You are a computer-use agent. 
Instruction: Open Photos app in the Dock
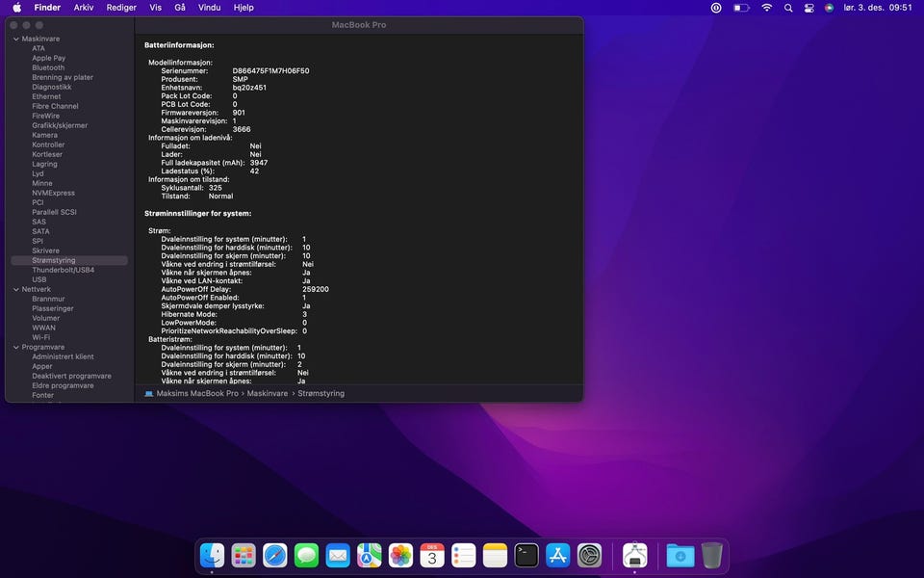coord(400,556)
